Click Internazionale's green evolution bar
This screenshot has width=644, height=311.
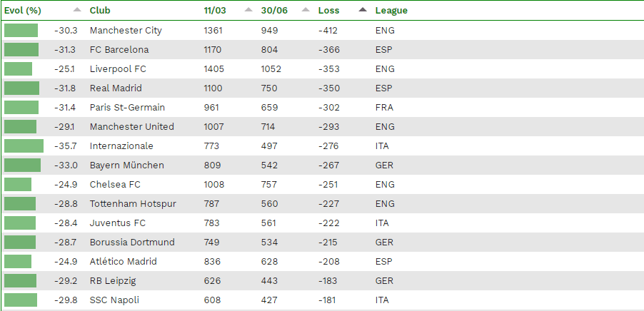tap(24, 146)
